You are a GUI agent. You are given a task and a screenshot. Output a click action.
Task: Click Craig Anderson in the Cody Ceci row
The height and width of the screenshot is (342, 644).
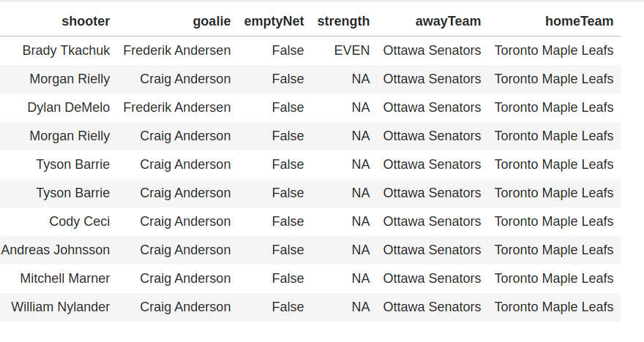click(x=185, y=221)
